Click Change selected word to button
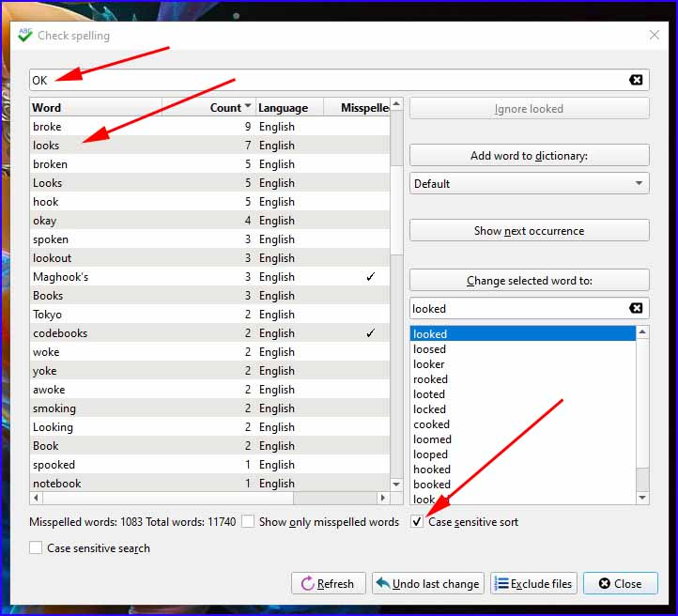 tap(529, 280)
